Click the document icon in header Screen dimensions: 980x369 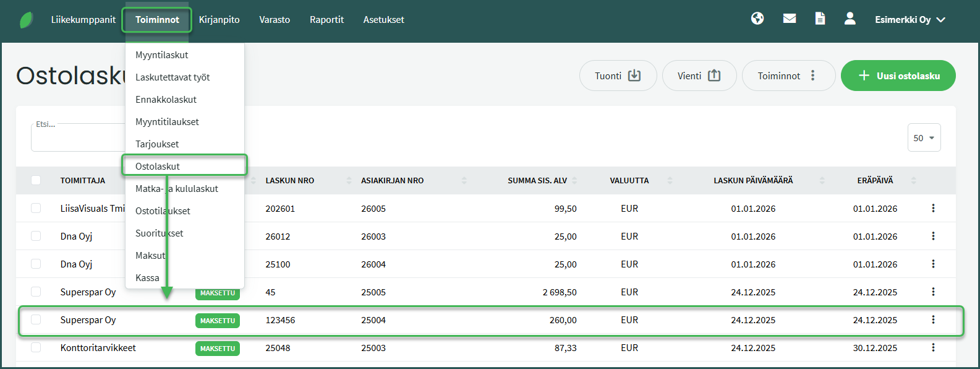tap(820, 19)
